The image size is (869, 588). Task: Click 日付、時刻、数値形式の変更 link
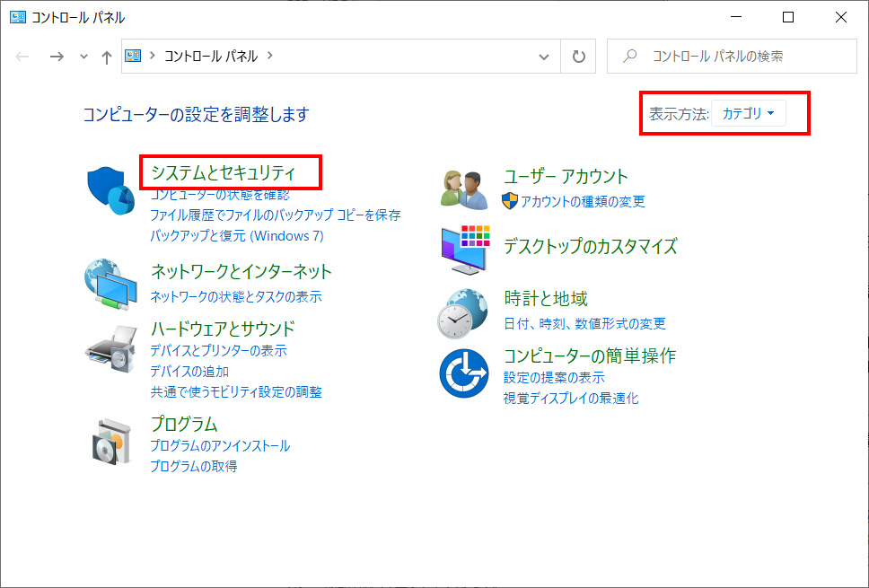(x=584, y=324)
